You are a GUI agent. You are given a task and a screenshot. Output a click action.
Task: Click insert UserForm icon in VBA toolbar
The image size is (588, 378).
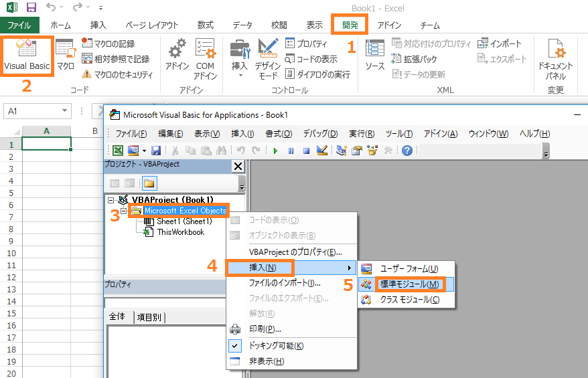point(133,151)
